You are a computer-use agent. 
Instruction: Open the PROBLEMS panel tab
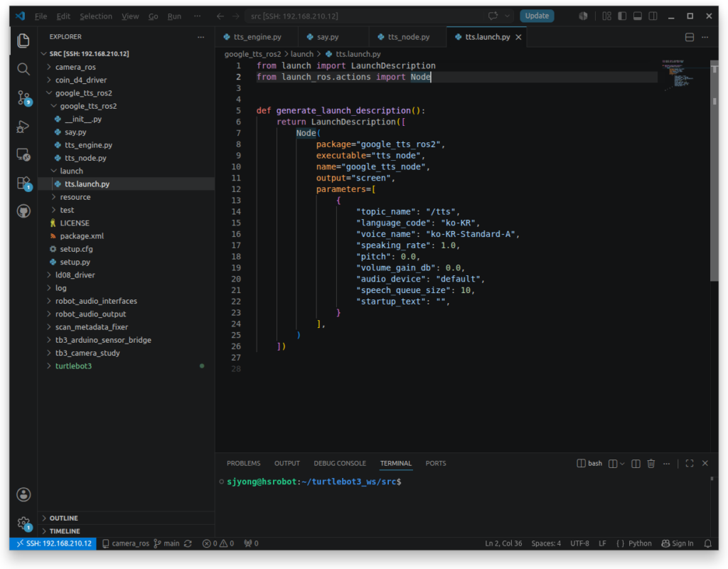(243, 464)
